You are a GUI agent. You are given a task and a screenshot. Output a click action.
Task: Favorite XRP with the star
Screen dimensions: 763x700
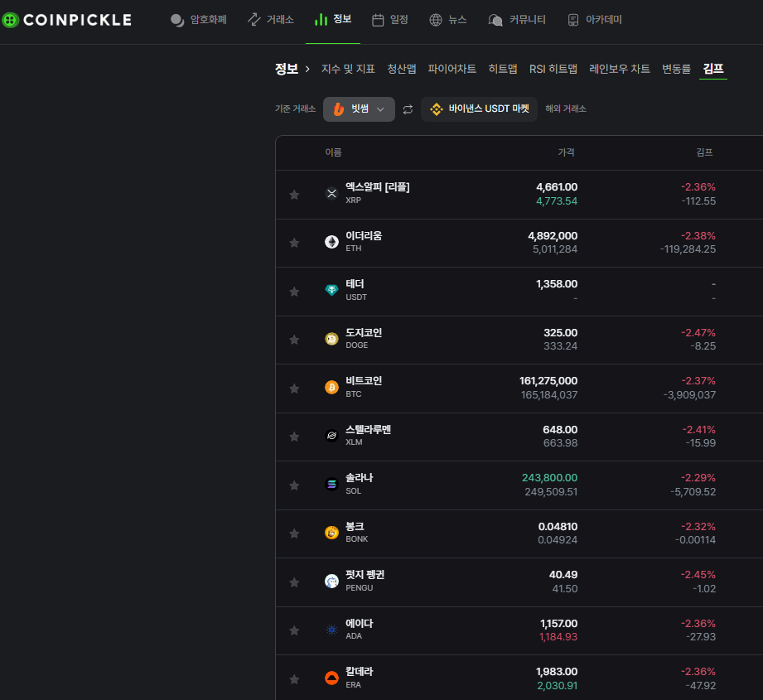294,195
